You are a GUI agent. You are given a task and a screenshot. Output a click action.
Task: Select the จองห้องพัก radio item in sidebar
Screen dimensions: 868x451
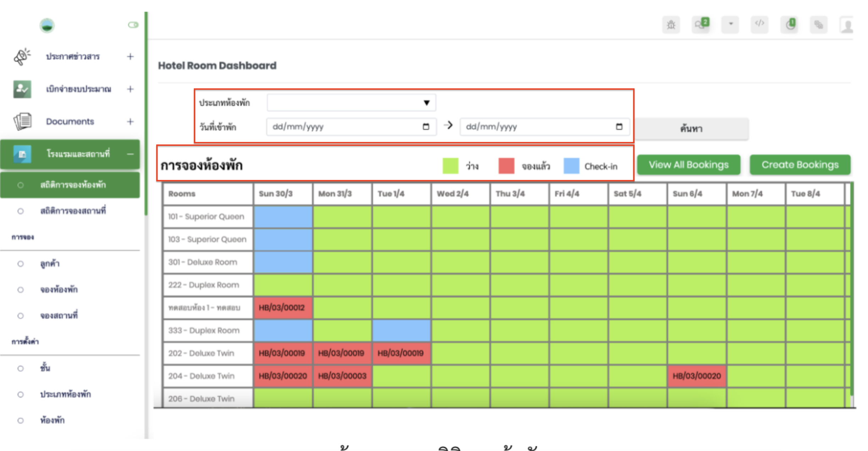21,290
